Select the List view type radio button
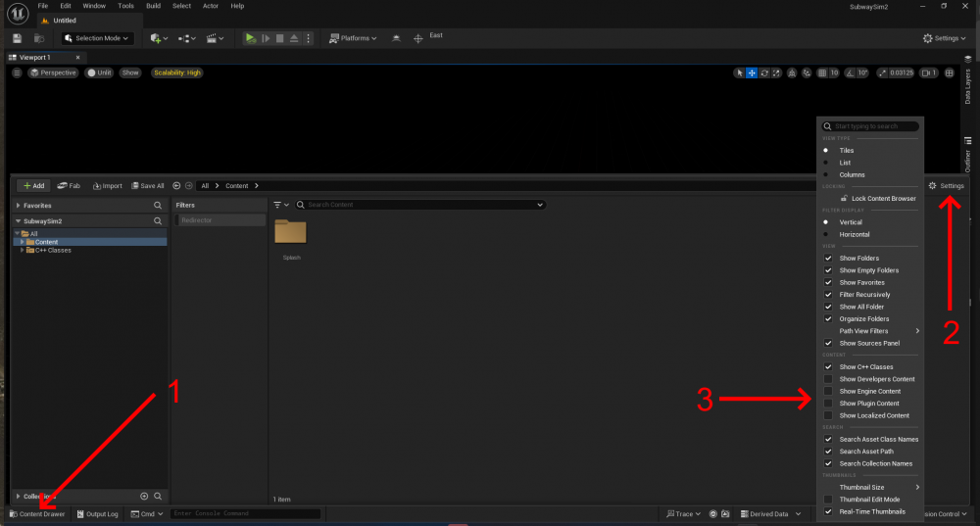This screenshot has height=526, width=980. 827,163
